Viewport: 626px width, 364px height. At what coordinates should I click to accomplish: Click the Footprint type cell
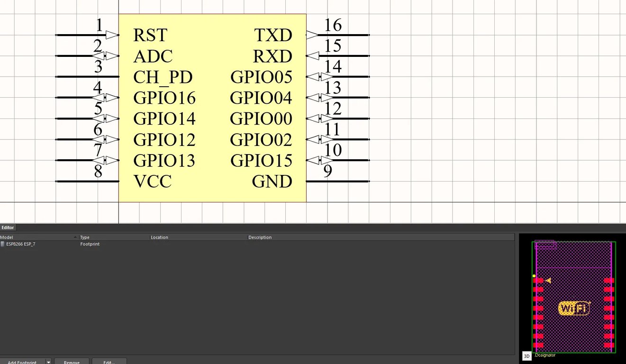click(90, 244)
